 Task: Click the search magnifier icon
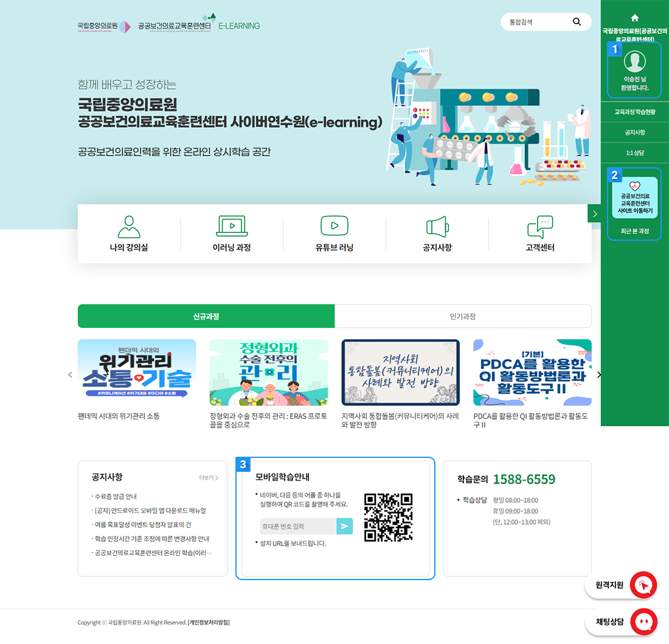tap(577, 22)
